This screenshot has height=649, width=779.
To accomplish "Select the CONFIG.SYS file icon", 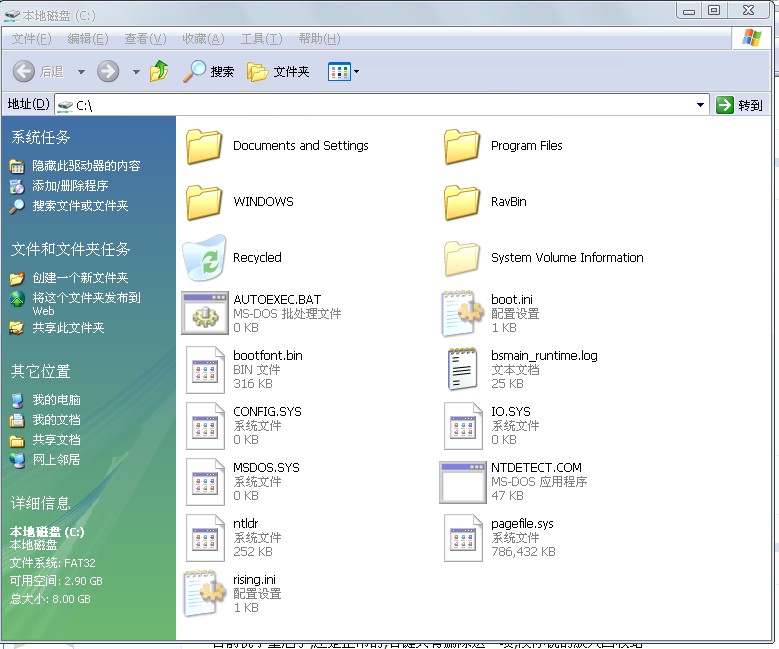I will pyautogui.click(x=206, y=426).
